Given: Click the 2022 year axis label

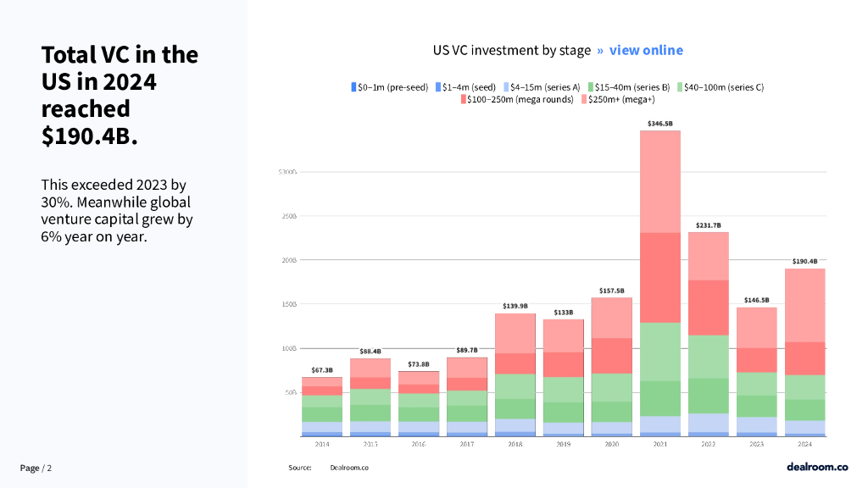Looking at the screenshot, I should coord(709,443).
